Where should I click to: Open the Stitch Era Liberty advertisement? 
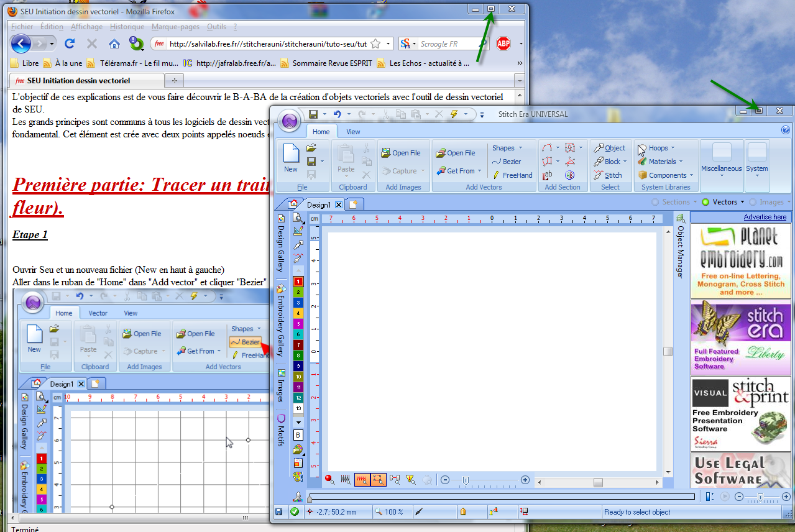(740, 337)
